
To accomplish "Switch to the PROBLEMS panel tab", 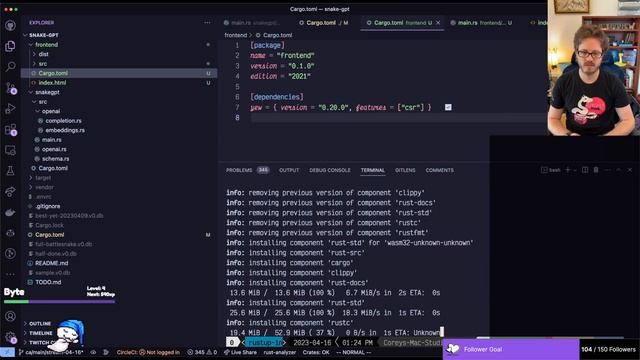I will click(239, 170).
